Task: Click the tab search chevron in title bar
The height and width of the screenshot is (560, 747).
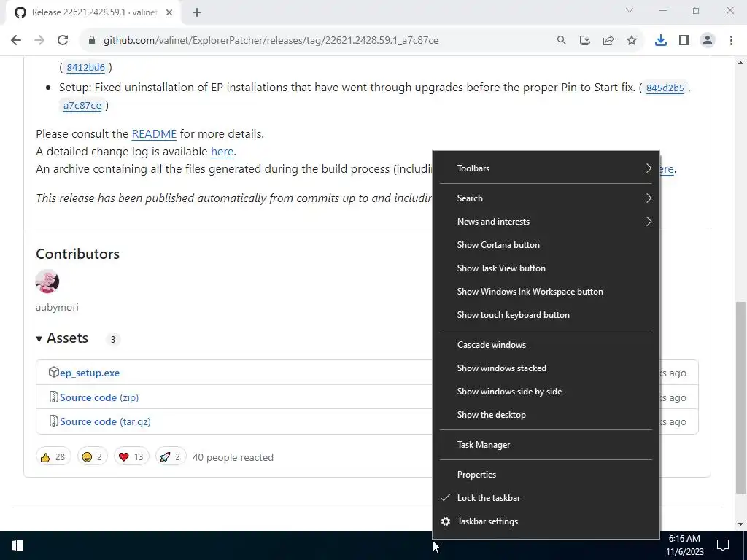Action: [x=630, y=10]
